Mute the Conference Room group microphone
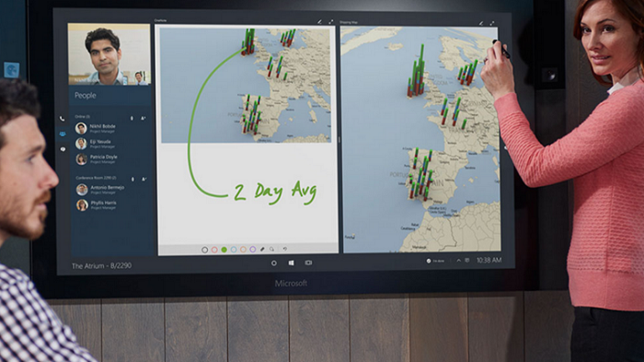 (132, 179)
